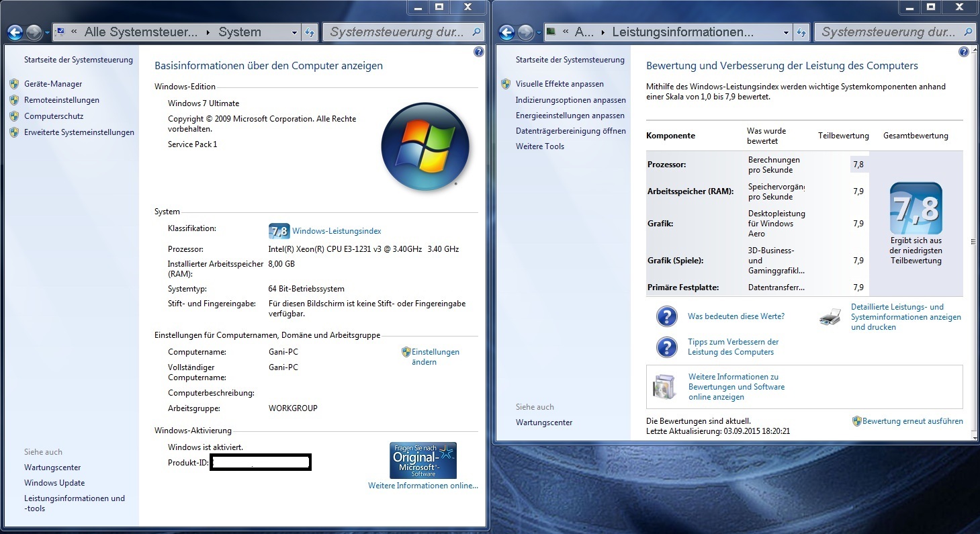Open Windows Update in System sidebar
Image resolution: width=980 pixels, height=534 pixels.
[x=54, y=483]
